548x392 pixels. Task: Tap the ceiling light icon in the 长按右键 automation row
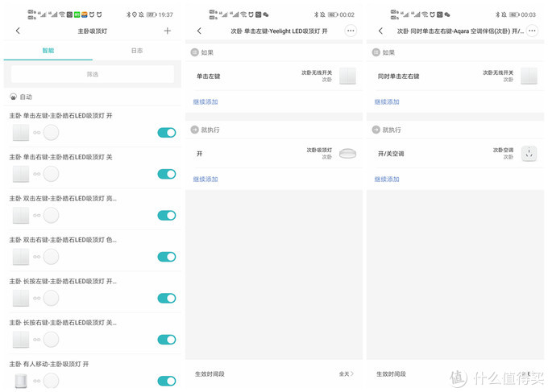pyautogui.click(x=51, y=340)
